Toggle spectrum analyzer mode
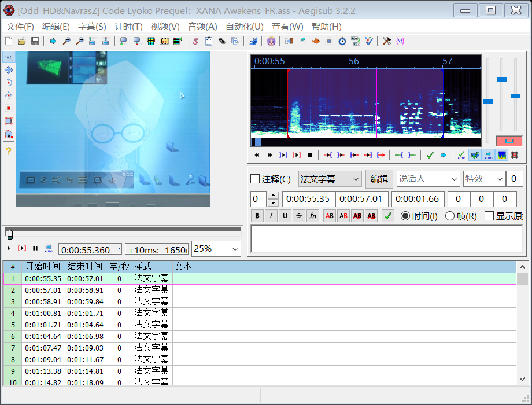 [x=501, y=155]
